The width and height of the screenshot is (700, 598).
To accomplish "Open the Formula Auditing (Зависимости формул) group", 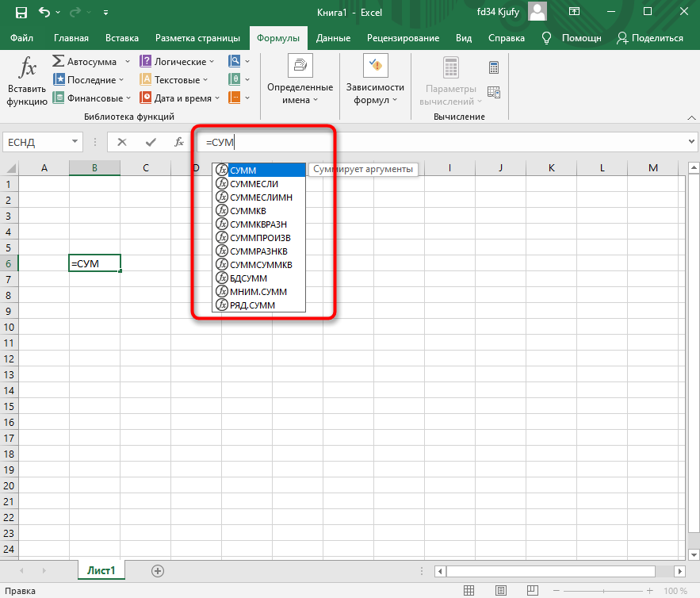I will click(374, 81).
